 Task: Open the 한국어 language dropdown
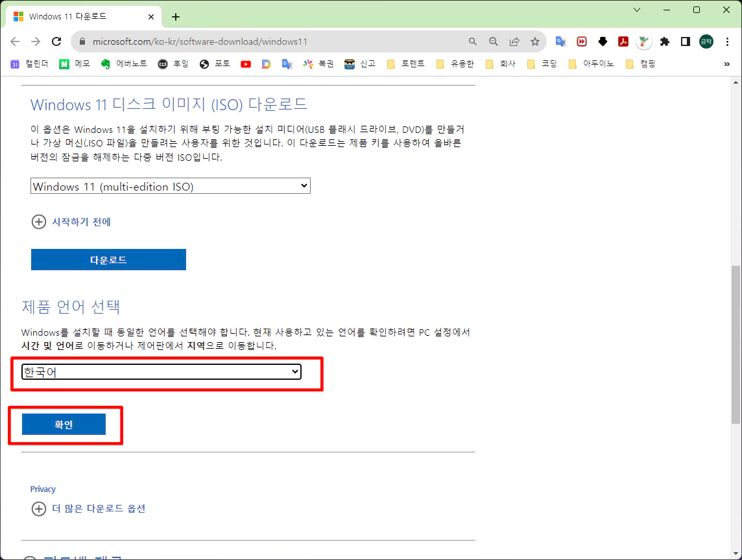tap(162, 372)
